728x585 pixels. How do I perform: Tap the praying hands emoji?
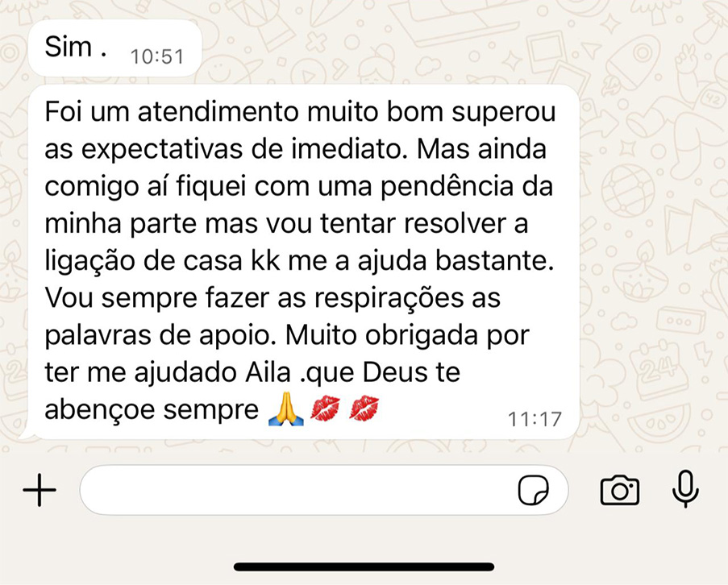pyautogui.click(x=286, y=409)
